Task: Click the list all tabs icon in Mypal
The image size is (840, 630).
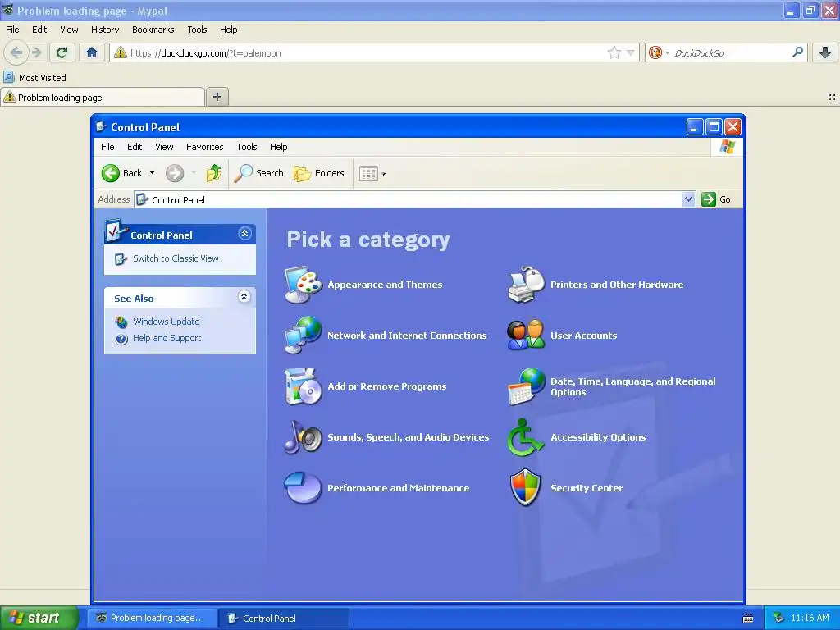Action: 832,97
